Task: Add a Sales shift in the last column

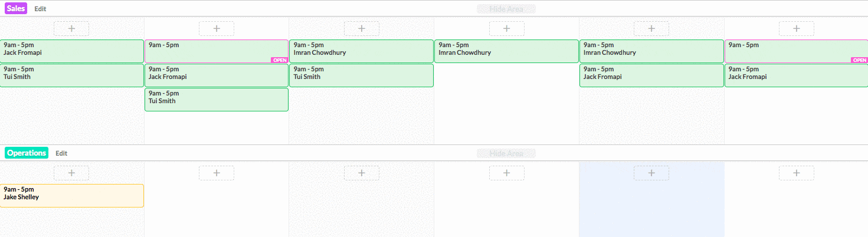Action: point(797,28)
